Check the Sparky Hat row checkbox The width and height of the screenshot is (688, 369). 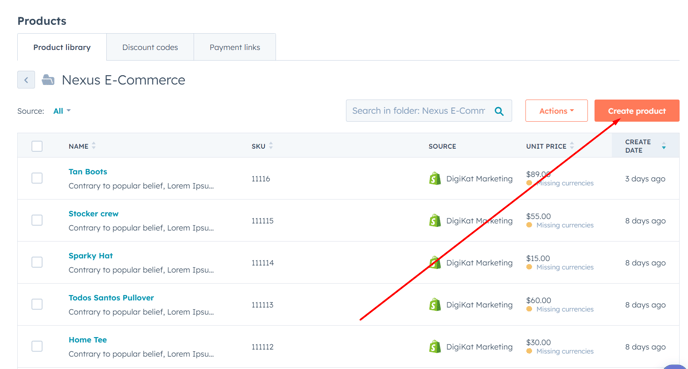click(x=37, y=262)
